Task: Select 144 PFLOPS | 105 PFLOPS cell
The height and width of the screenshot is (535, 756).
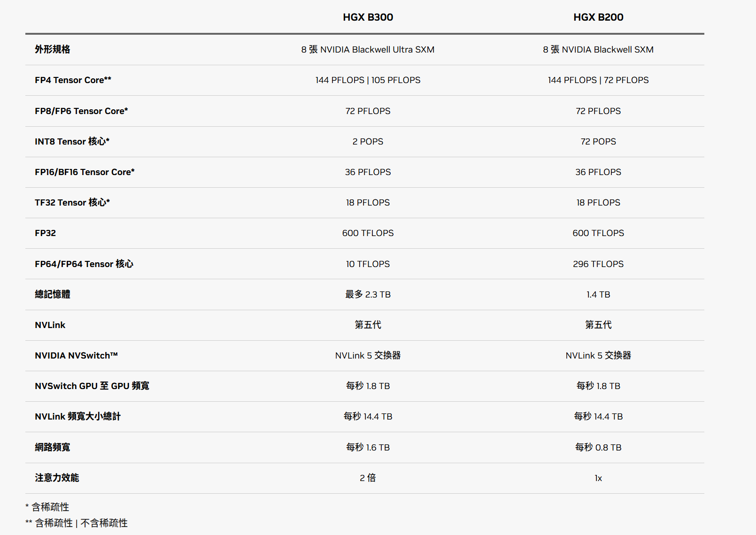Action: coord(368,80)
